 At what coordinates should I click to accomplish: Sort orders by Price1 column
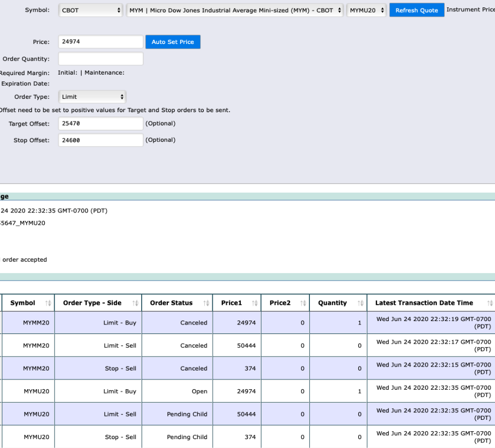tap(255, 303)
